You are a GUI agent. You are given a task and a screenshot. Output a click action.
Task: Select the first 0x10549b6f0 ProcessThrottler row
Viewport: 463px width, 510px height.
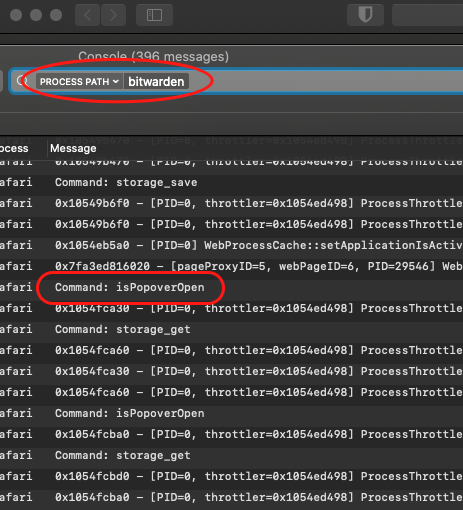tap(231, 203)
